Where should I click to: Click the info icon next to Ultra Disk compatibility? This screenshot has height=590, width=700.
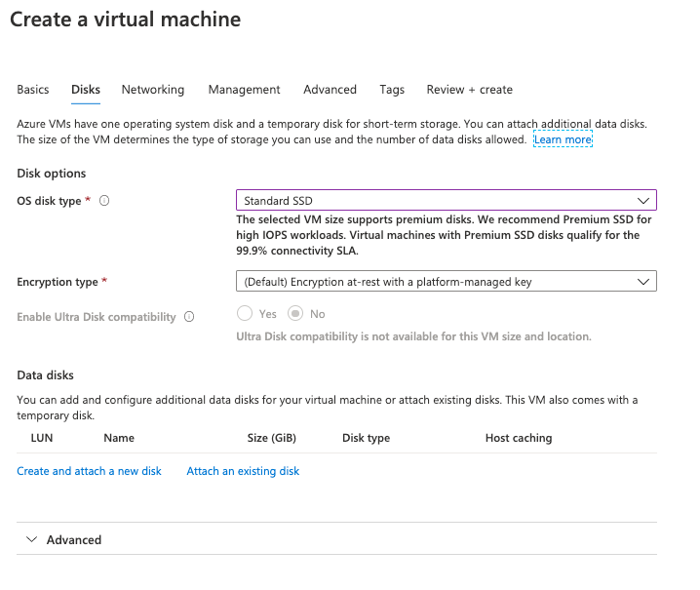click(189, 317)
